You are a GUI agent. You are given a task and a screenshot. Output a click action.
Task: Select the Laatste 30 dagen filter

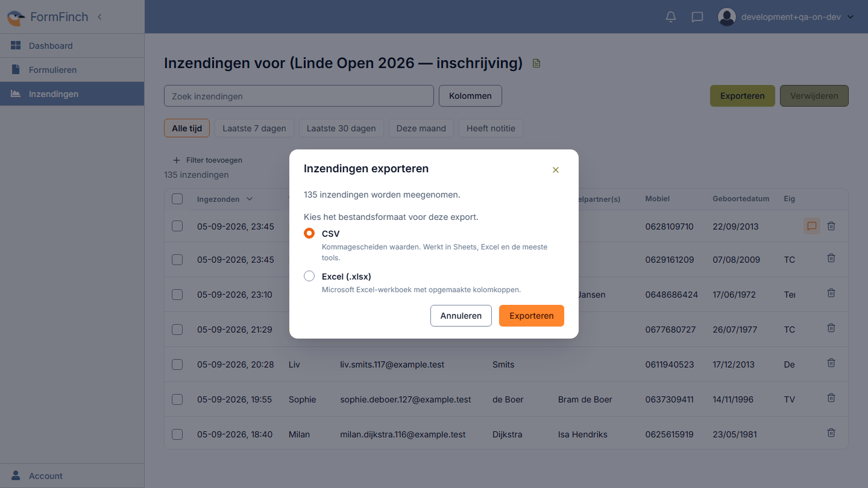[x=341, y=128]
